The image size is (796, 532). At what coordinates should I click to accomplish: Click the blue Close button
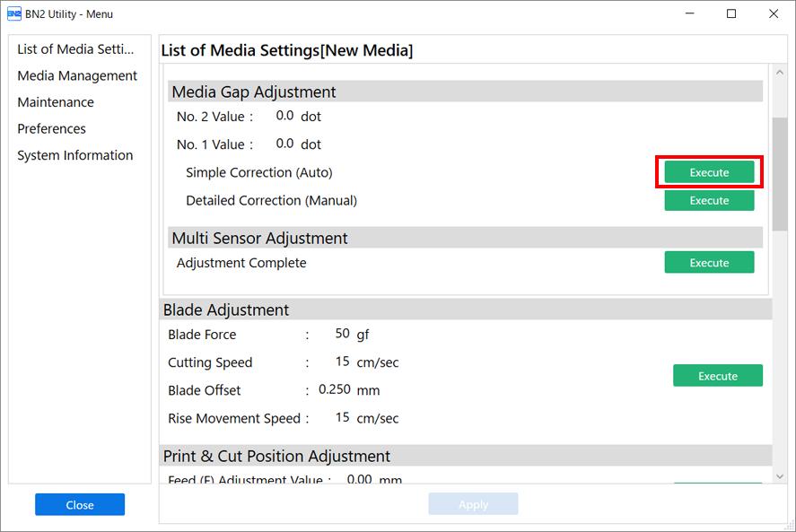point(80,504)
